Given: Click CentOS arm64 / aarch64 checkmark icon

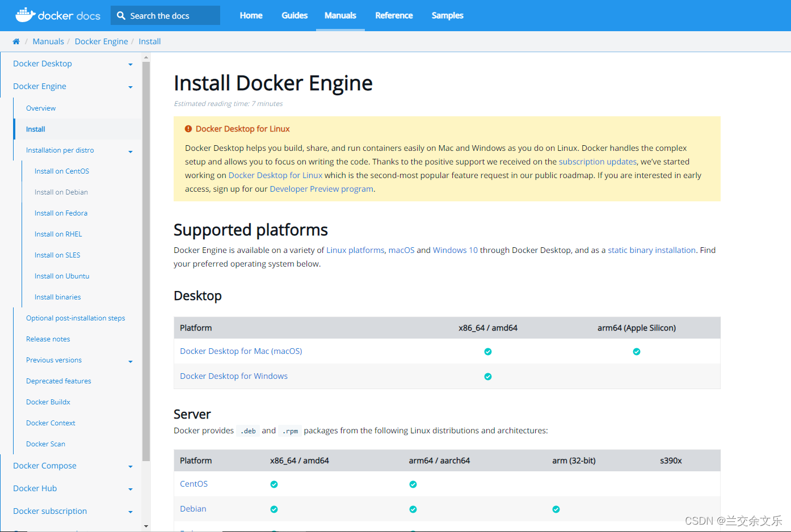Looking at the screenshot, I should pyautogui.click(x=413, y=484).
